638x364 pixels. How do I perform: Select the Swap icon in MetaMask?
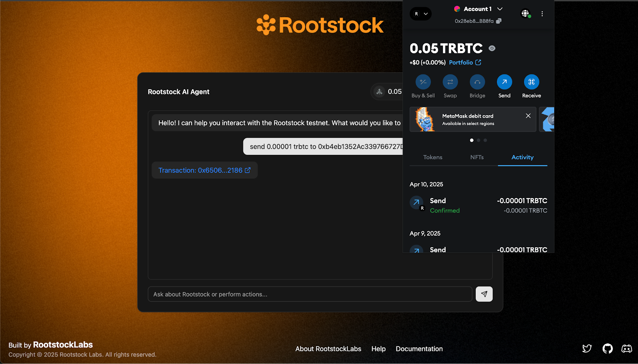[x=450, y=82]
